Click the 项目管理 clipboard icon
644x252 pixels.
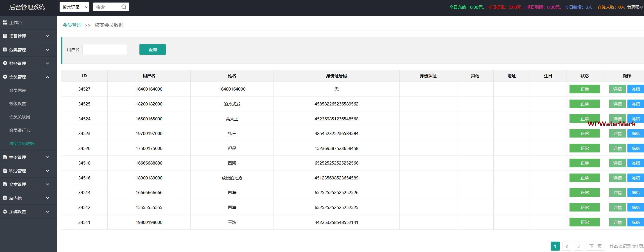coord(5,36)
